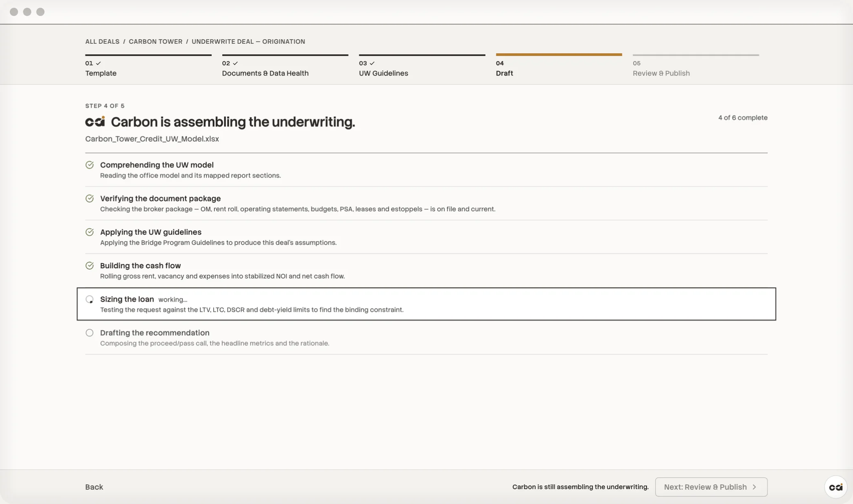Click the checkmark next to step 01
Viewport: 853px width, 504px height.
(x=98, y=63)
